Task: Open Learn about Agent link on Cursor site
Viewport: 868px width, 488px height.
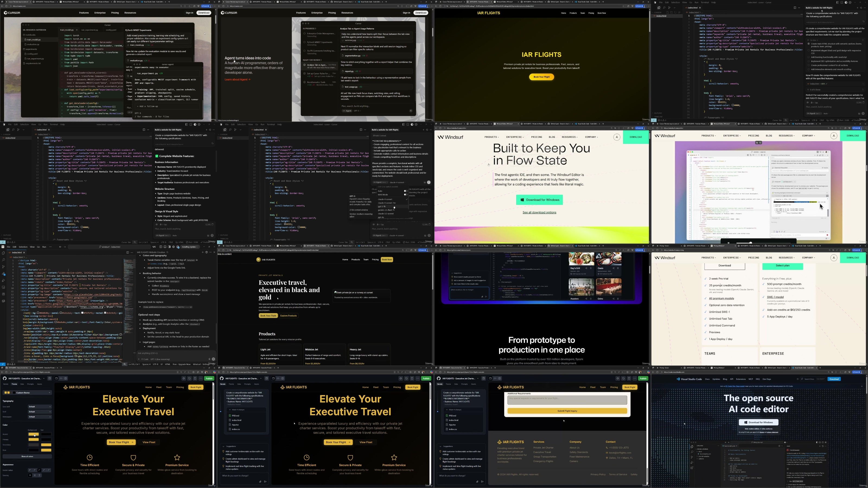Action: (237, 79)
